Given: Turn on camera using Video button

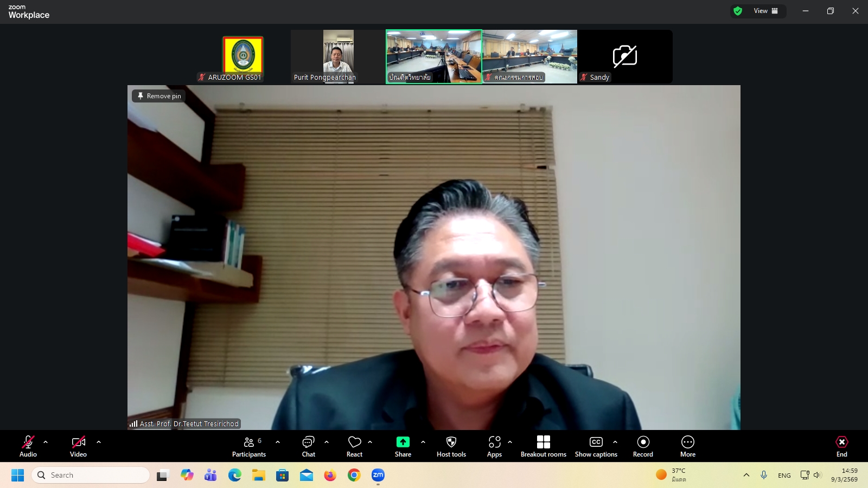Looking at the screenshot, I should pos(78,446).
